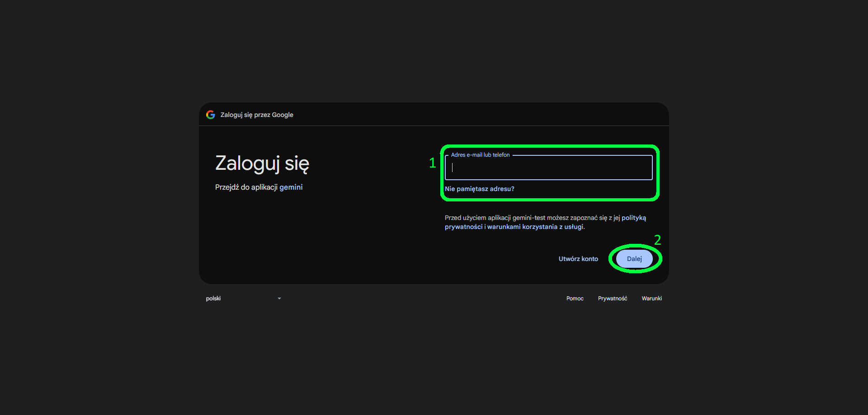This screenshot has height=415, width=868.
Task: Click the large 'Zaloguj się' heading
Action: tap(262, 163)
